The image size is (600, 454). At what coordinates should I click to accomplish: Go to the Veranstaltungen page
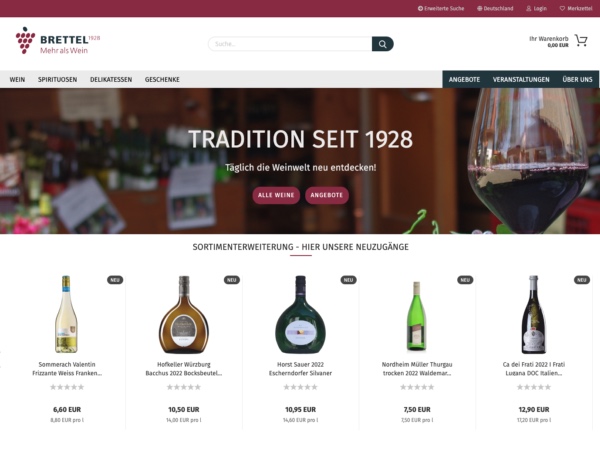[521, 80]
